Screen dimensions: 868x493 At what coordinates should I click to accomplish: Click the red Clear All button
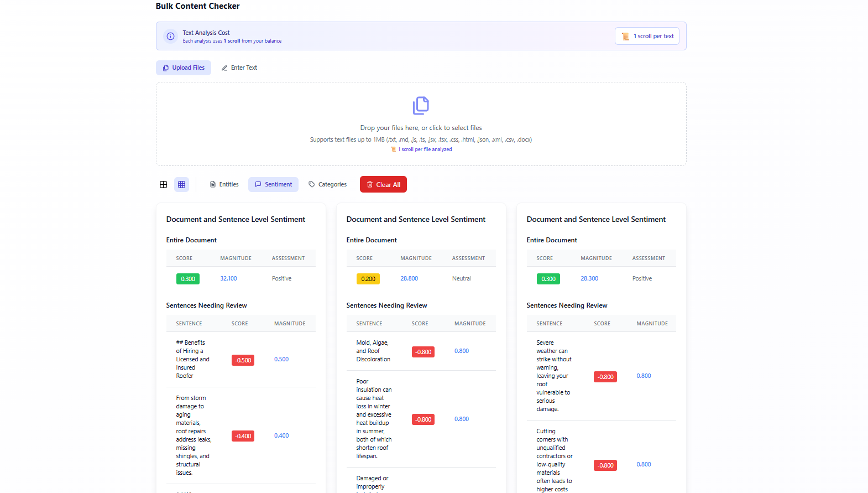coord(383,184)
